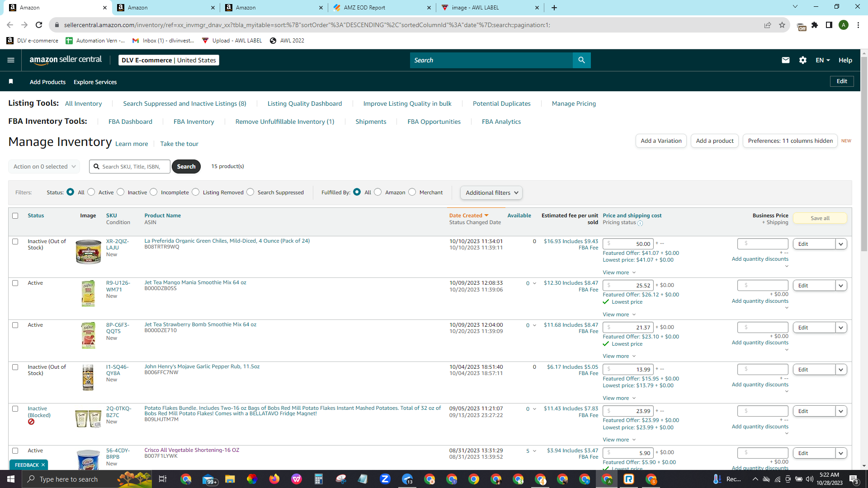
Task: Open the Crisco All Vegetable Shortening listing
Action: coord(192,450)
